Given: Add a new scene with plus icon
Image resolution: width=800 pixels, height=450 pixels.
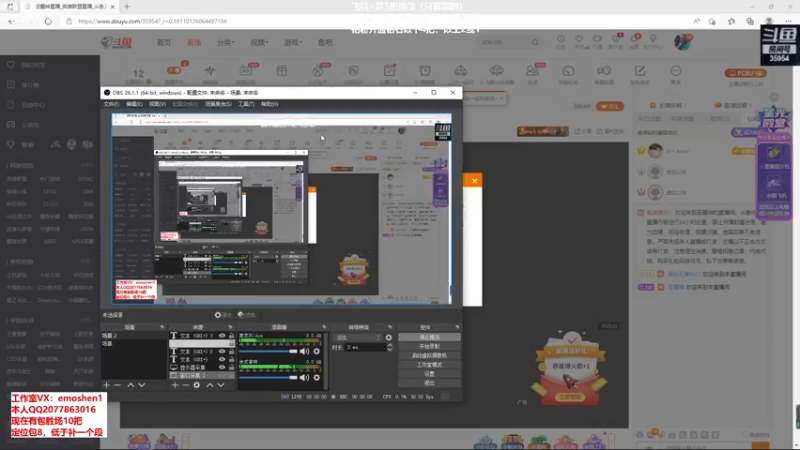Looking at the screenshot, I should [106, 385].
